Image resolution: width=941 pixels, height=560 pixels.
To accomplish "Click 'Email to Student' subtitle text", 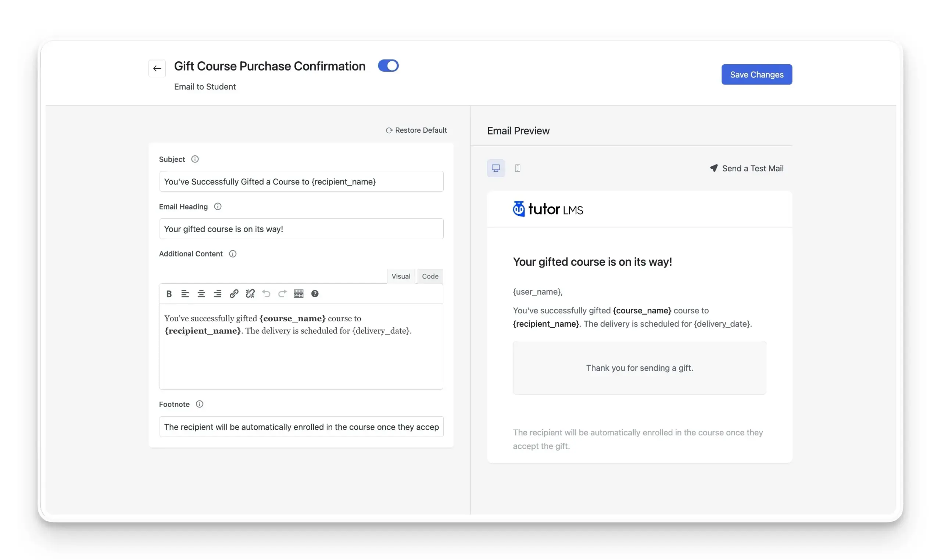I will [205, 87].
